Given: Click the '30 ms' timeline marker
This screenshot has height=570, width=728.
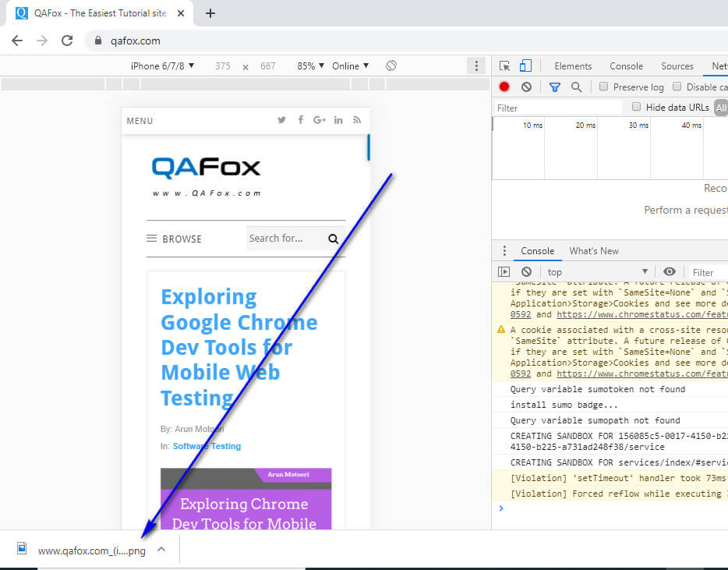Looking at the screenshot, I should pos(638,125).
